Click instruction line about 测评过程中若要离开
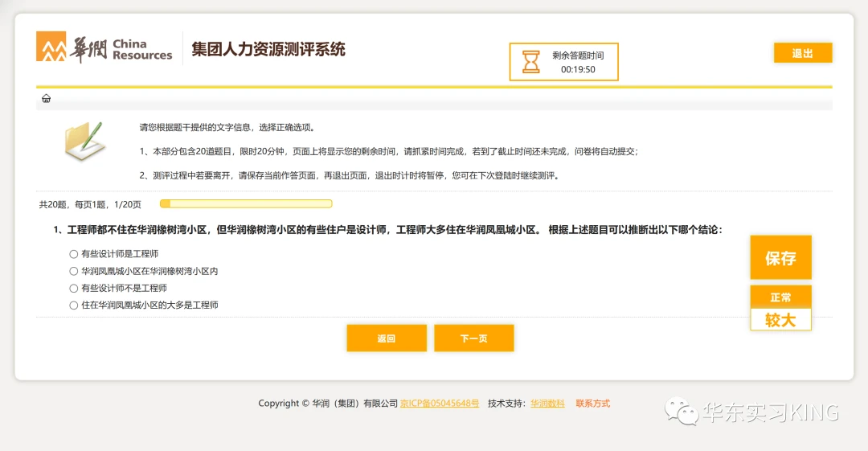This screenshot has height=451, width=868. [350, 175]
